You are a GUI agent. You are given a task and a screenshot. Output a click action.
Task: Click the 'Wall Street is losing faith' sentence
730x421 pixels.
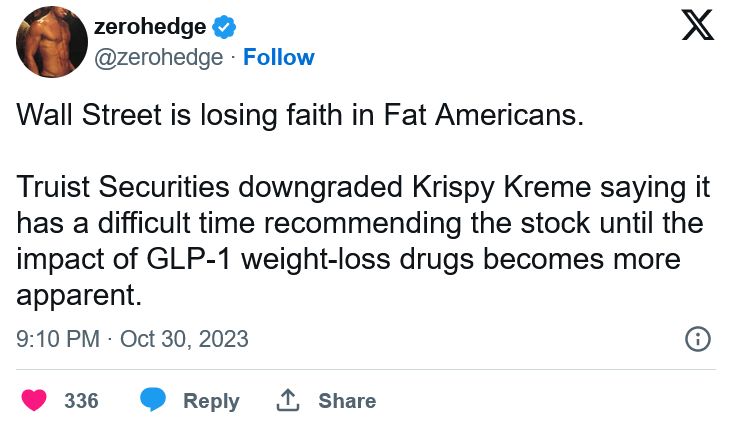click(x=299, y=115)
